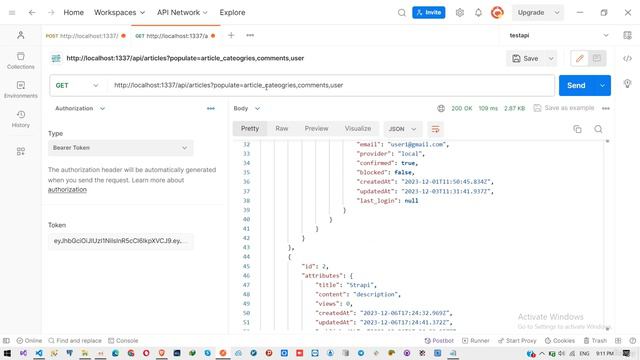Go back with the left arrow
The width and height of the screenshot is (640, 360).
point(32,13)
